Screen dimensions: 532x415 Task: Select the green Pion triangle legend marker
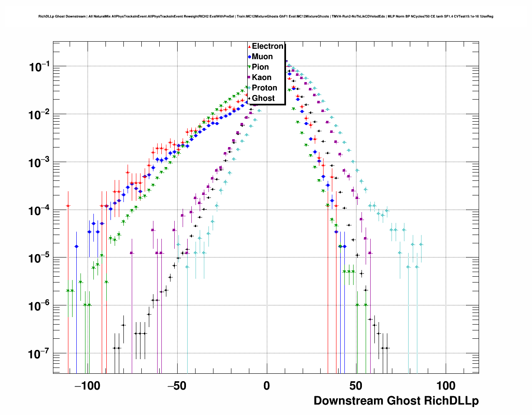[x=249, y=67]
